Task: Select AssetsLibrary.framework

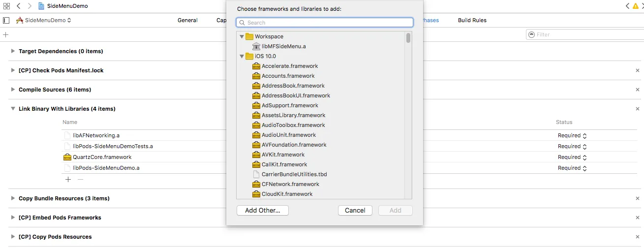Action: pyautogui.click(x=293, y=115)
